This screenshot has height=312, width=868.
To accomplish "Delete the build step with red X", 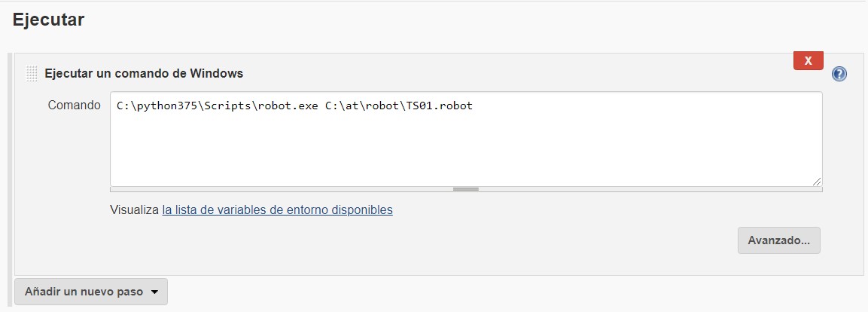I will (809, 60).
